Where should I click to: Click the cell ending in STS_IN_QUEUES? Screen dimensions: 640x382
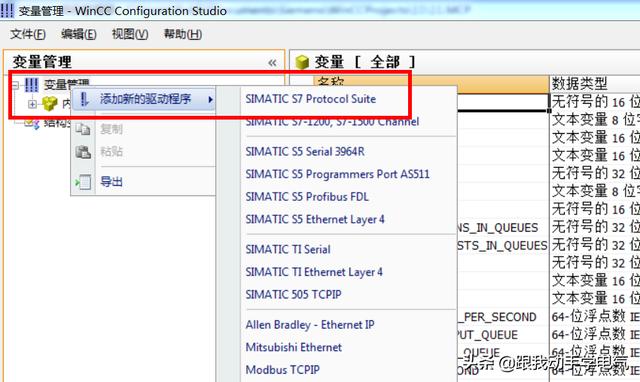[503, 246]
